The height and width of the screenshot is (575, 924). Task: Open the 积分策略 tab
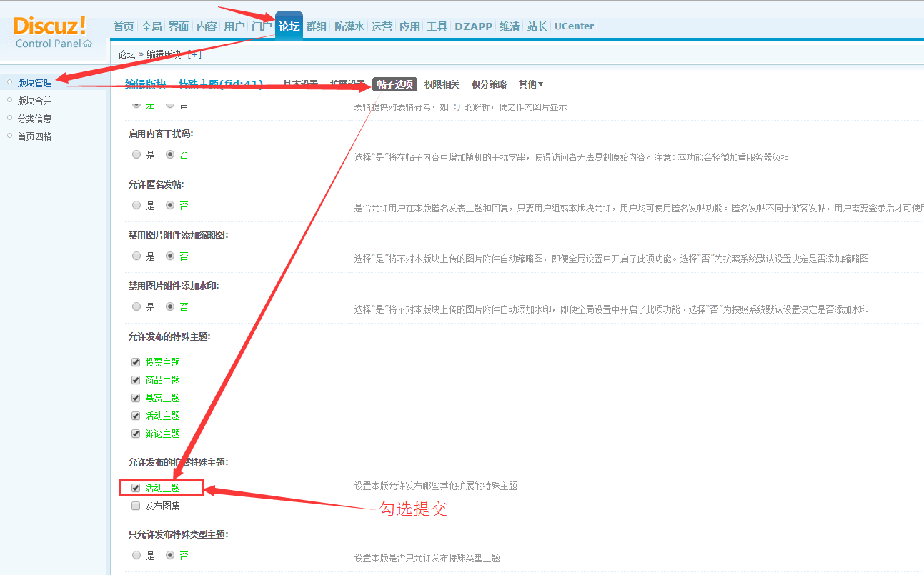click(x=489, y=84)
